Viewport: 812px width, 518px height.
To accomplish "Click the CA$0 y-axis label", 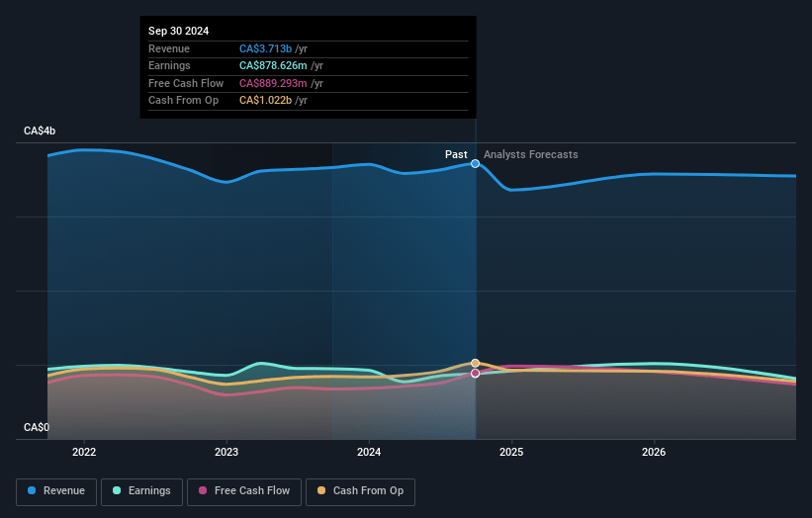I will (37, 427).
